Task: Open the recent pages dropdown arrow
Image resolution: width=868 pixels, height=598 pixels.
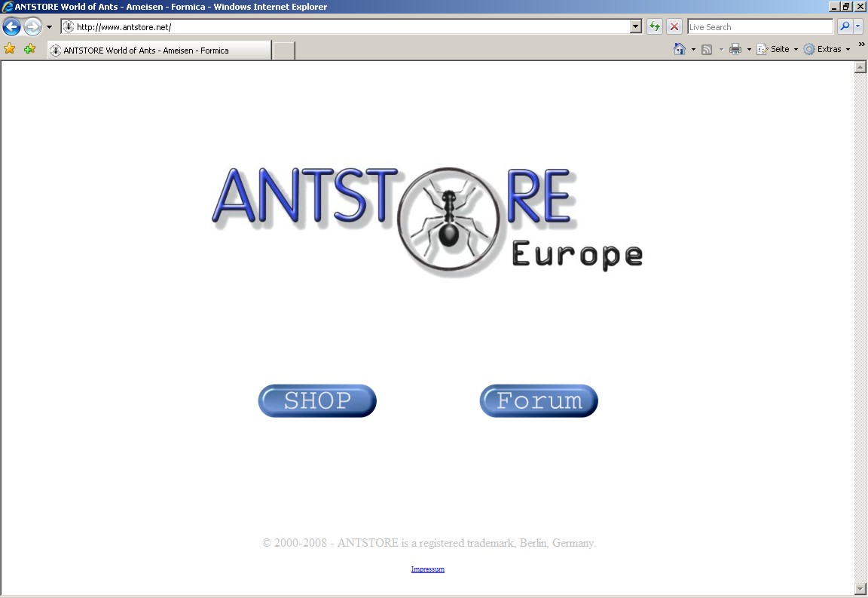Action: click(x=50, y=27)
